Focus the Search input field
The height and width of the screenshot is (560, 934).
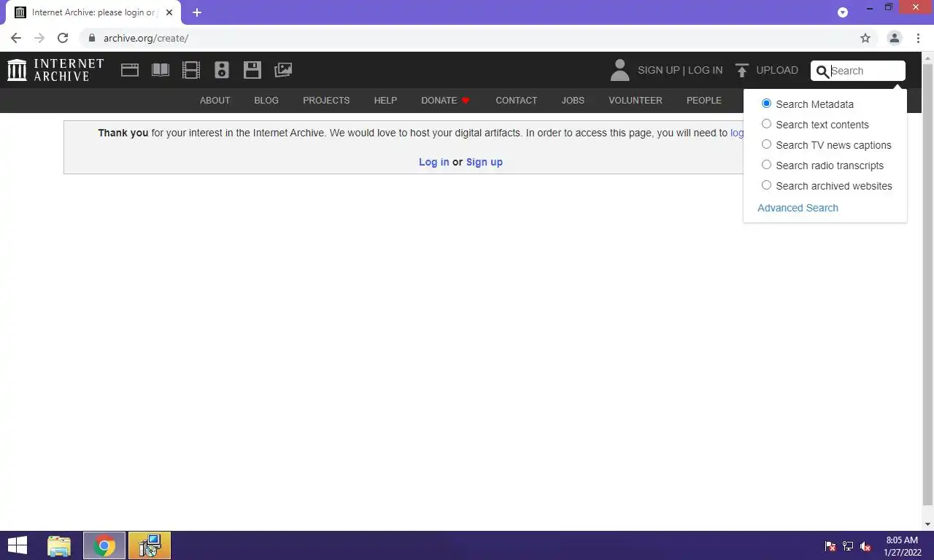pos(866,71)
